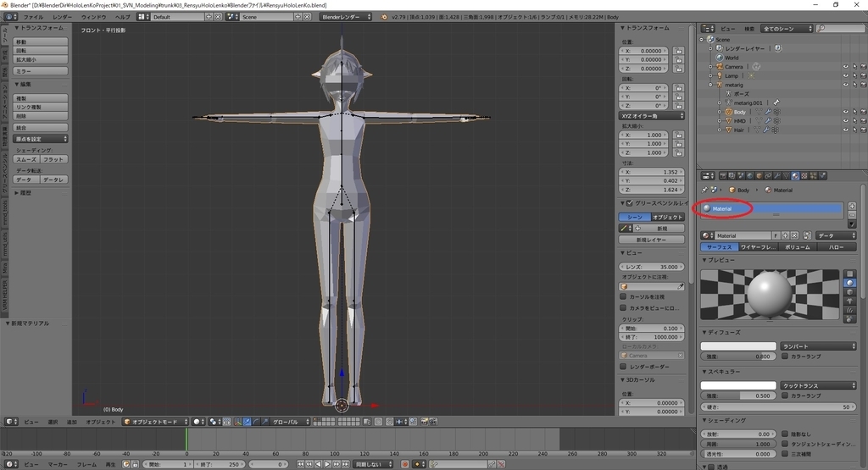
Task: Click the スムーズ shading button
Action: [26, 159]
